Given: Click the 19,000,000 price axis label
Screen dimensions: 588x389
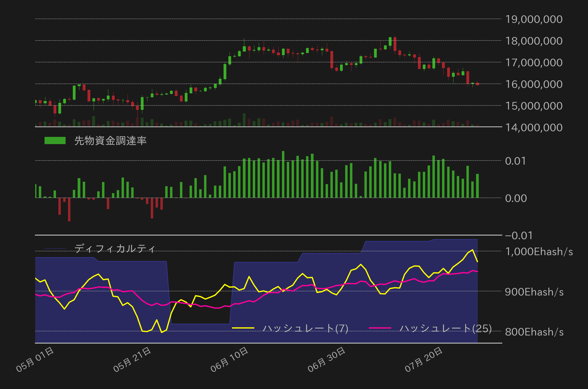Looking at the screenshot, I should click(534, 19).
